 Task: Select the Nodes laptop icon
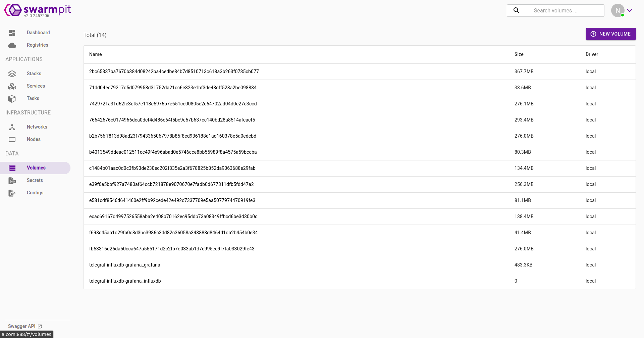[12, 139]
